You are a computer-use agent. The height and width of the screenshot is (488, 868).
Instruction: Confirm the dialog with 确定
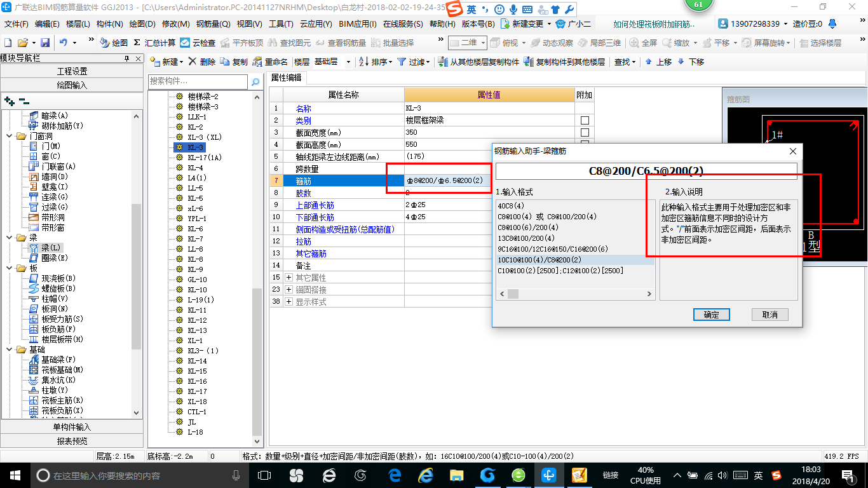click(x=712, y=315)
